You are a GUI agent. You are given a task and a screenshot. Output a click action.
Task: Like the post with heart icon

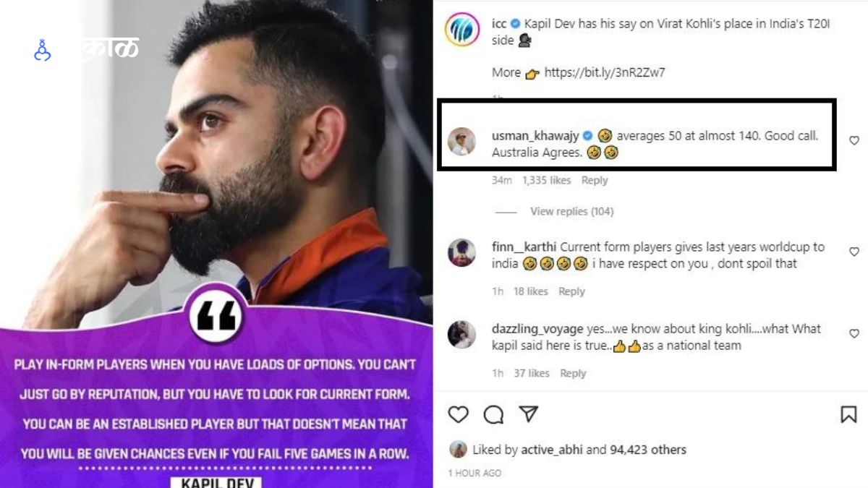(x=458, y=414)
